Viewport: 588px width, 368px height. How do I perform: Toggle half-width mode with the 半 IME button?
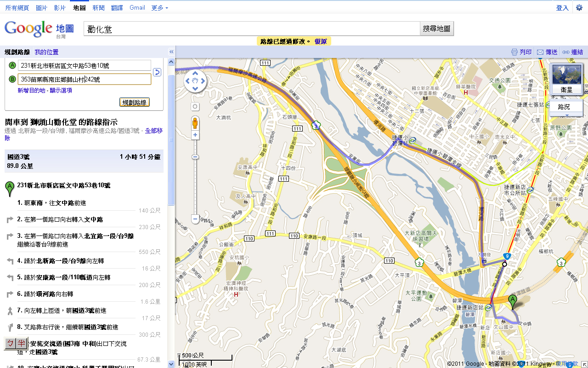click(x=21, y=343)
